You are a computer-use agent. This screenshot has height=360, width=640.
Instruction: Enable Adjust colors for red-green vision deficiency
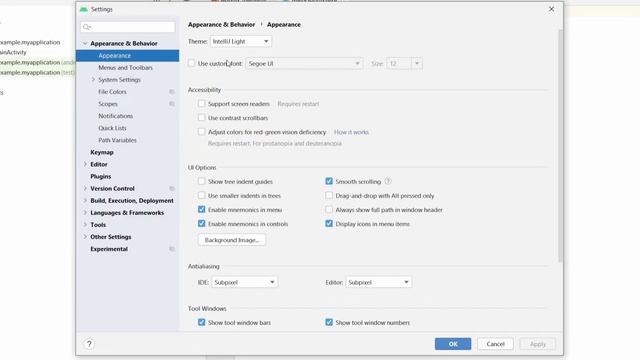tap(201, 132)
